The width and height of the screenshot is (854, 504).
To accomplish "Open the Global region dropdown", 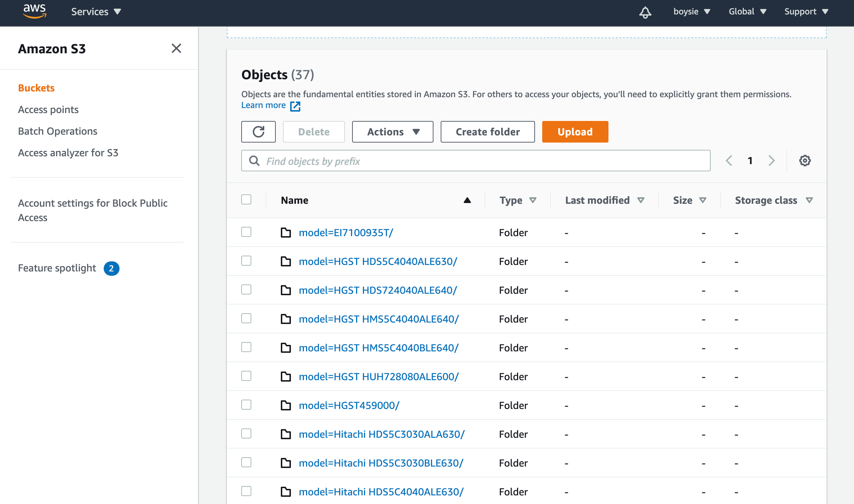I will point(747,12).
